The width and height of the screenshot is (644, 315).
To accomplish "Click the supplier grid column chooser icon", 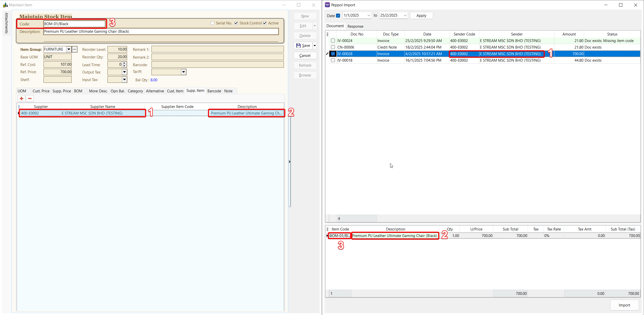I will pyautogui.click(x=19, y=107).
